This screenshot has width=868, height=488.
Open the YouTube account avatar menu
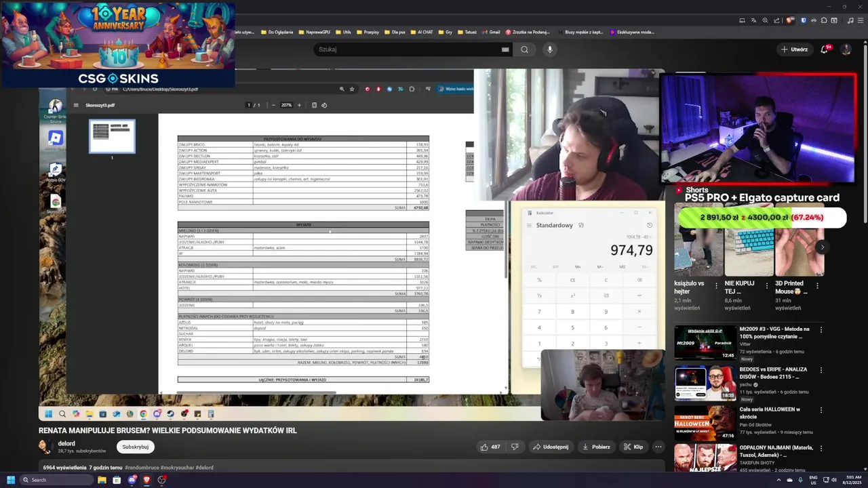tap(846, 49)
